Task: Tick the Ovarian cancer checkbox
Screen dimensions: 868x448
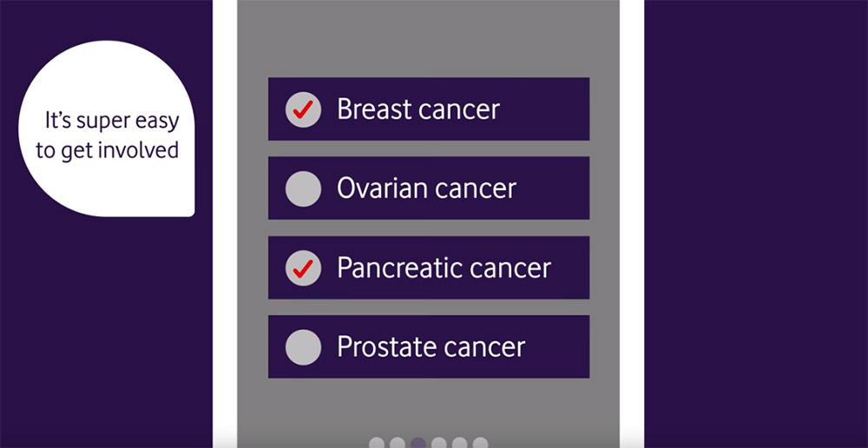Action: point(303,188)
